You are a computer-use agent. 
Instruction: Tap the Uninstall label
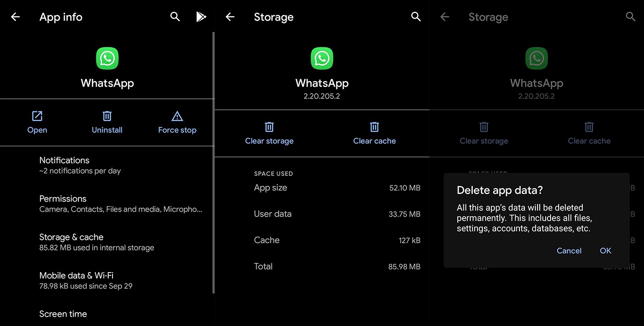coord(107,130)
